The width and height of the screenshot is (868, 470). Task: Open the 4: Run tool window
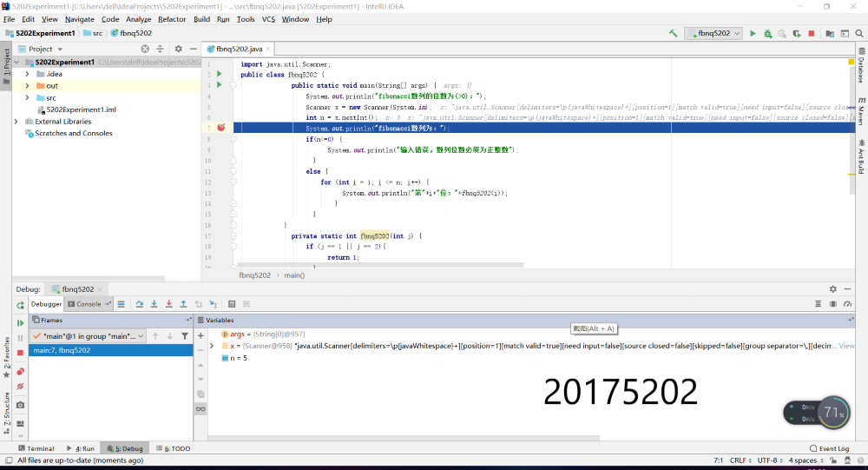pos(81,448)
